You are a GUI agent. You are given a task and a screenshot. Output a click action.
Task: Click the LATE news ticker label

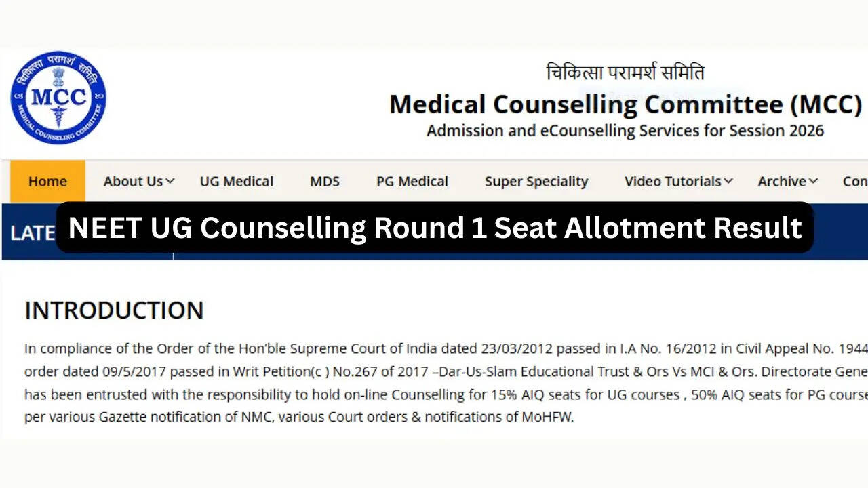click(33, 233)
